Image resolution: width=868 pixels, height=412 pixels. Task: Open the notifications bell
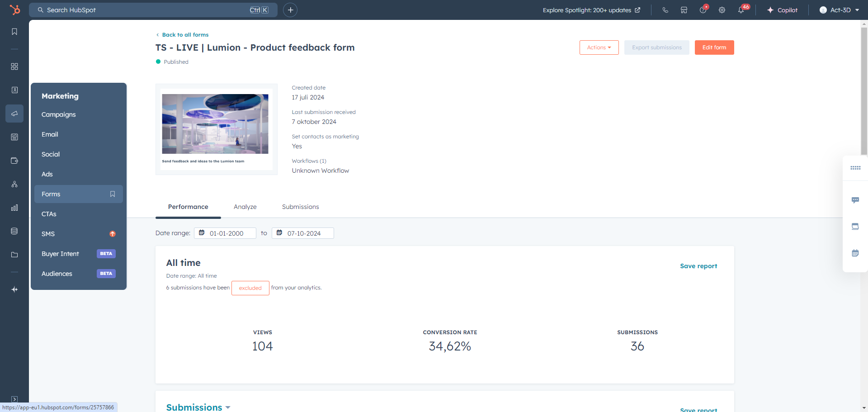[x=741, y=10]
